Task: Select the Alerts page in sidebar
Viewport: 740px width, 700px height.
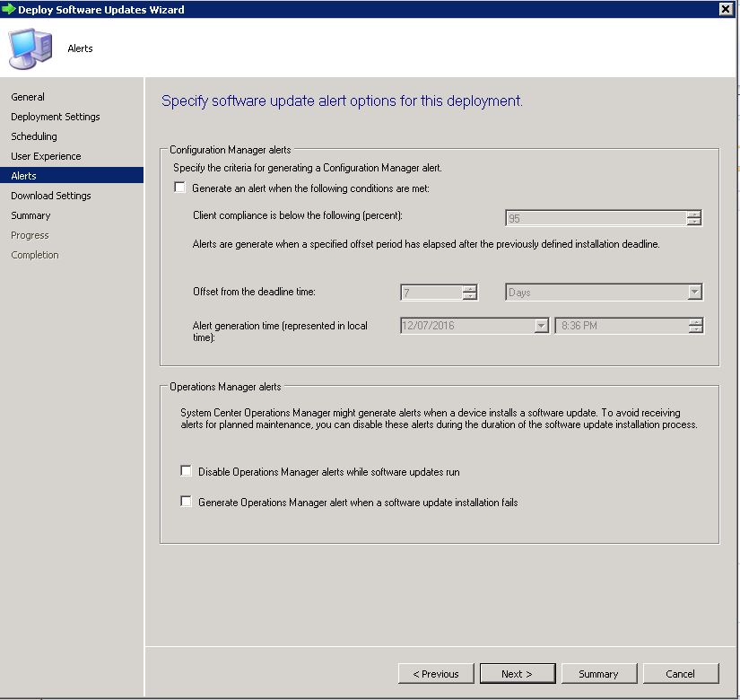Action: click(x=72, y=175)
